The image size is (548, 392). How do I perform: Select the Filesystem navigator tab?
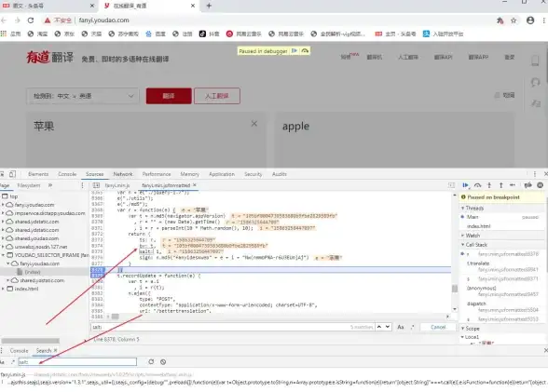[29, 185]
